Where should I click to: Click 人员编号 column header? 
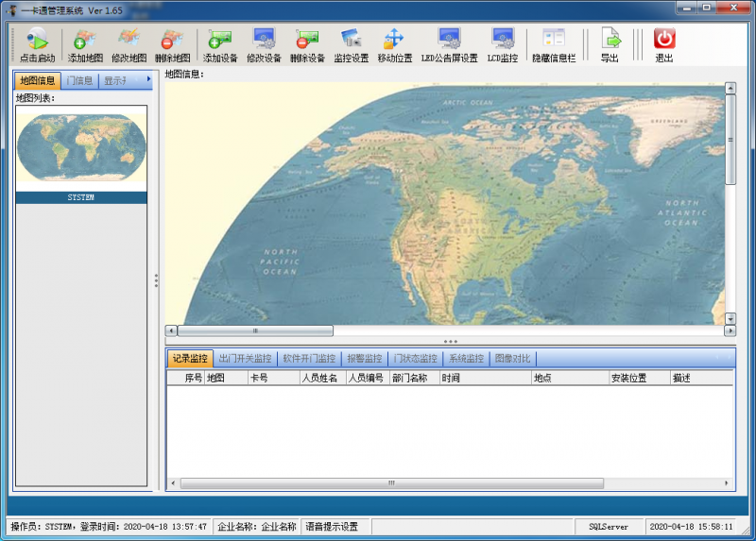tap(369, 378)
